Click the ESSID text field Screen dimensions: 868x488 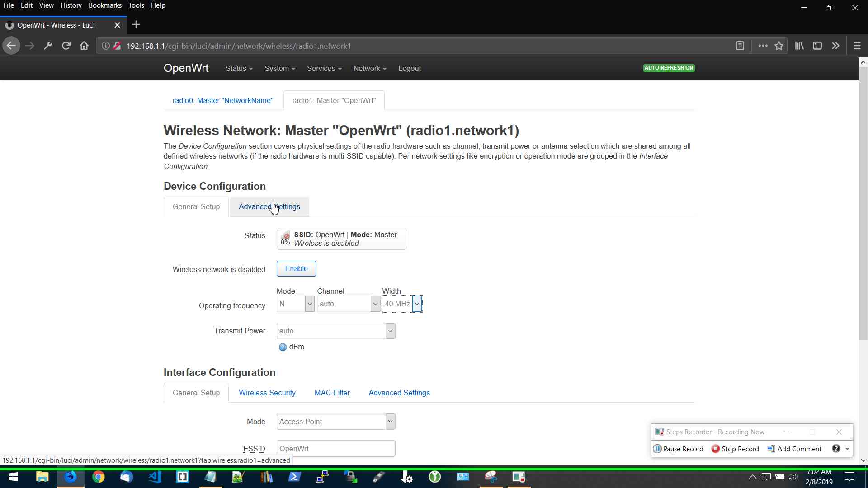(335, 449)
